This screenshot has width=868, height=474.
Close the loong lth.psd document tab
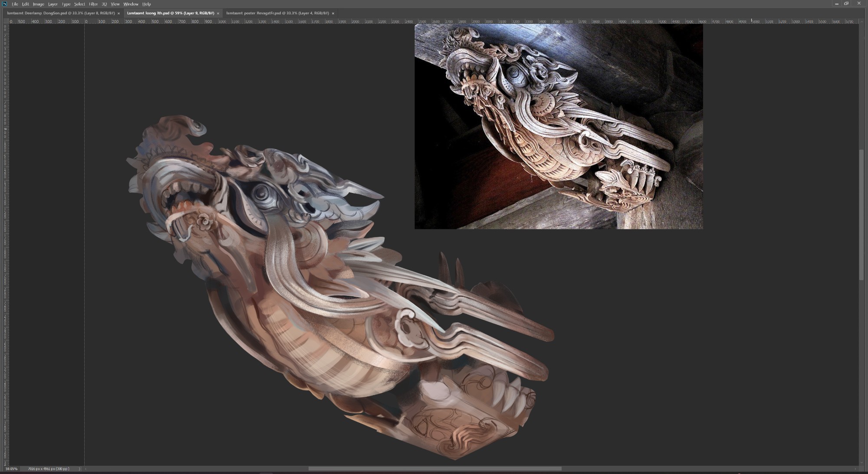click(x=218, y=13)
